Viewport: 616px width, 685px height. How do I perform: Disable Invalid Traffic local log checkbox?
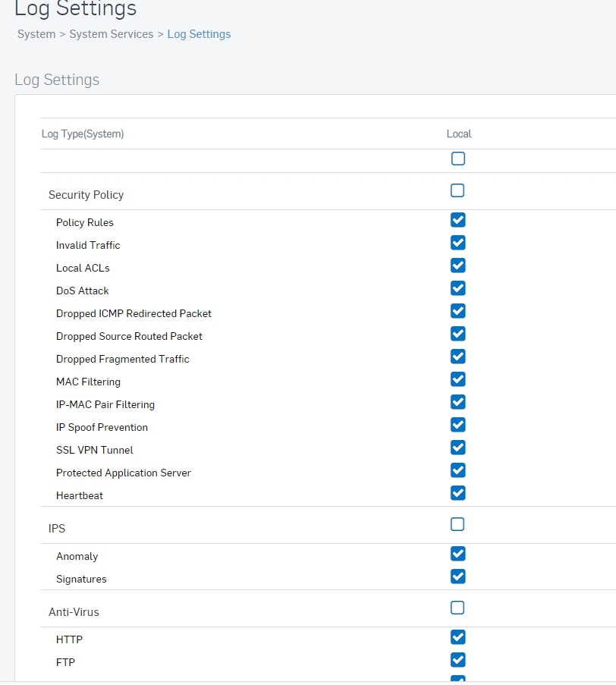click(458, 243)
